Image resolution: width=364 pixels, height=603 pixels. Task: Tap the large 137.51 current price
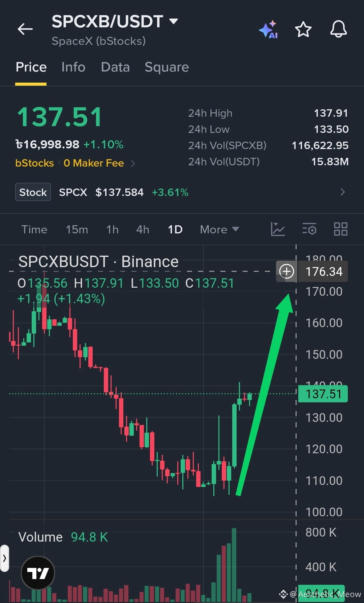pyautogui.click(x=60, y=117)
